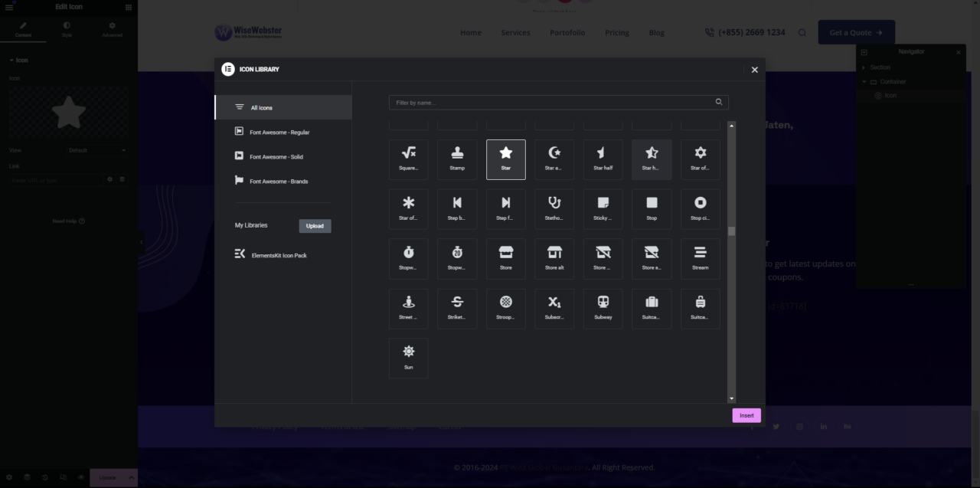Pick the Stethoscope icon

554,209
